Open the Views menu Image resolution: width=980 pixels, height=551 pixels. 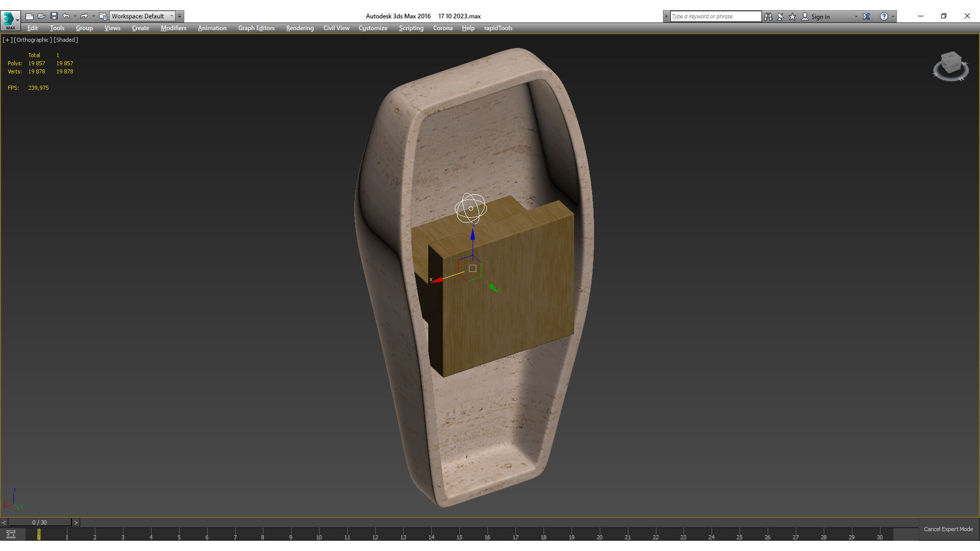pyautogui.click(x=112, y=28)
